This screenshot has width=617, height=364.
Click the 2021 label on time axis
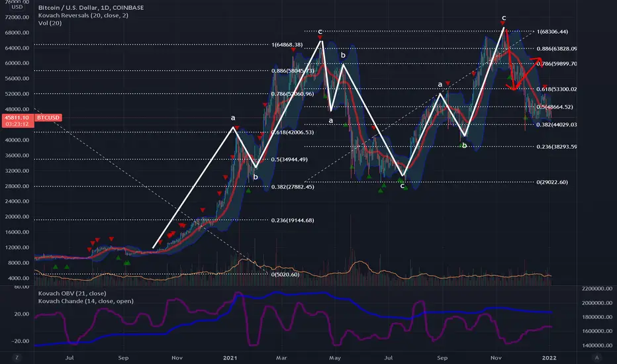[230, 357]
